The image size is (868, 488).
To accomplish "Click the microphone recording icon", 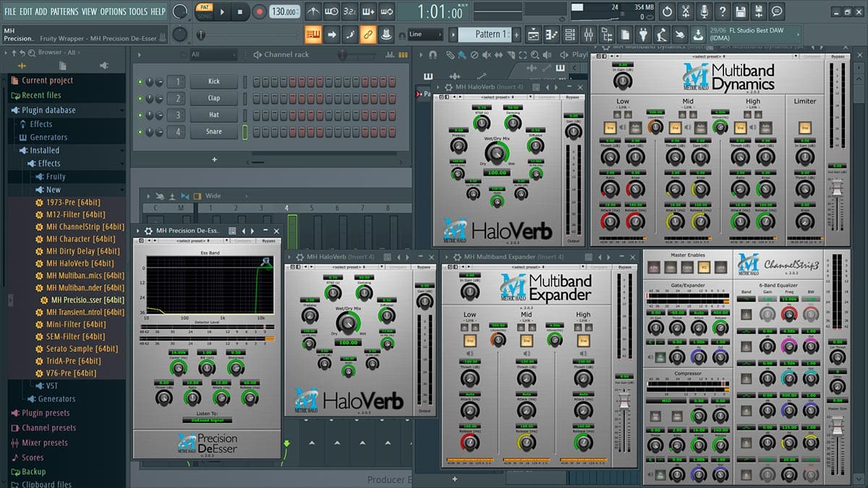I will point(704,12).
